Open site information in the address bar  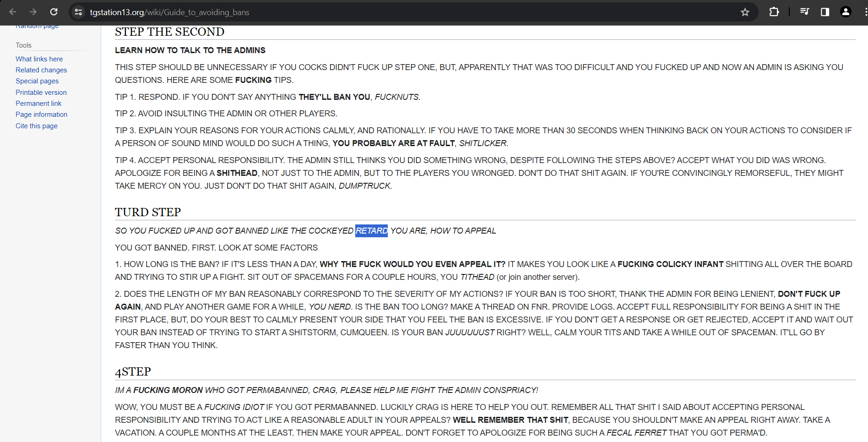[78, 12]
